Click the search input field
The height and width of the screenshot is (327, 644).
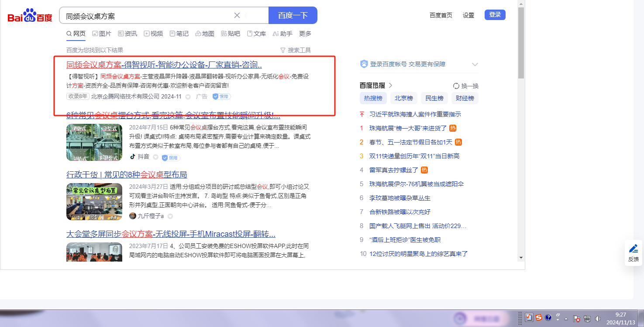[148, 16]
